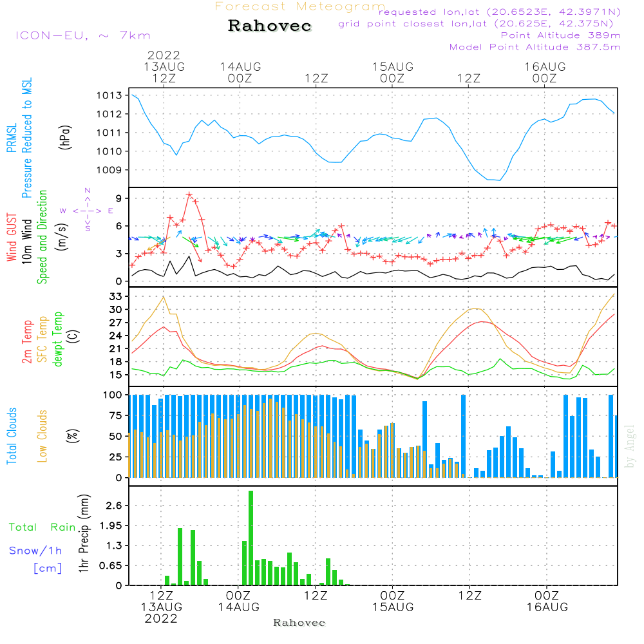This screenshot has height=644, width=644.
Task: Click the 33 value on temperature axis
Action: (x=115, y=296)
